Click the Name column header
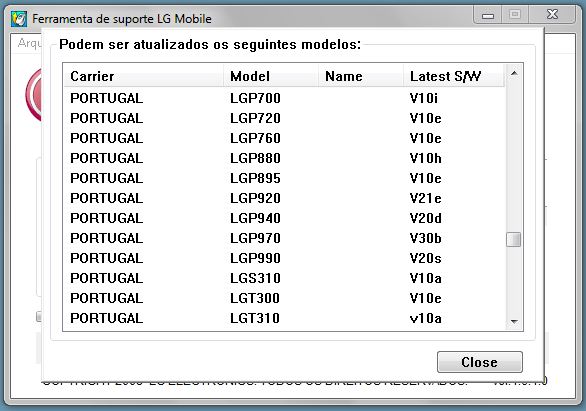The height and width of the screenshot is (411, 586). 361,76
